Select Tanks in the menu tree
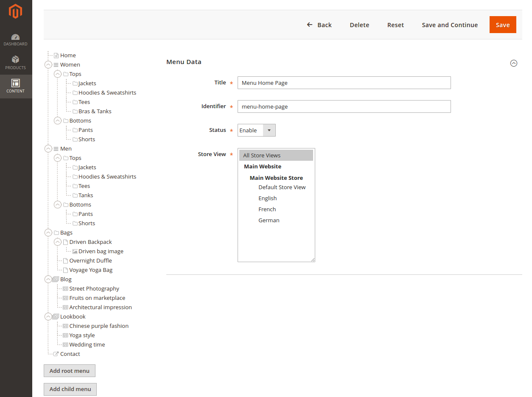Viewport: 532px width, 397px height. 86,196
